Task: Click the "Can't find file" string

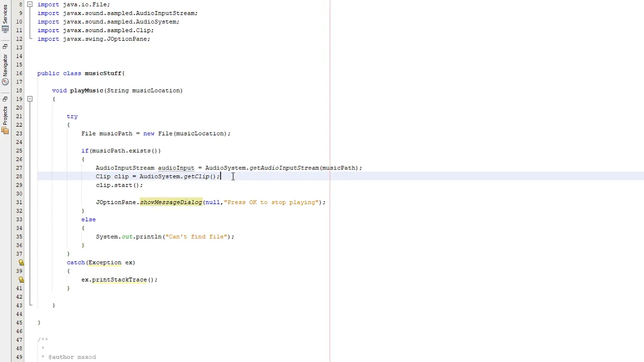Action: (197, 237)
